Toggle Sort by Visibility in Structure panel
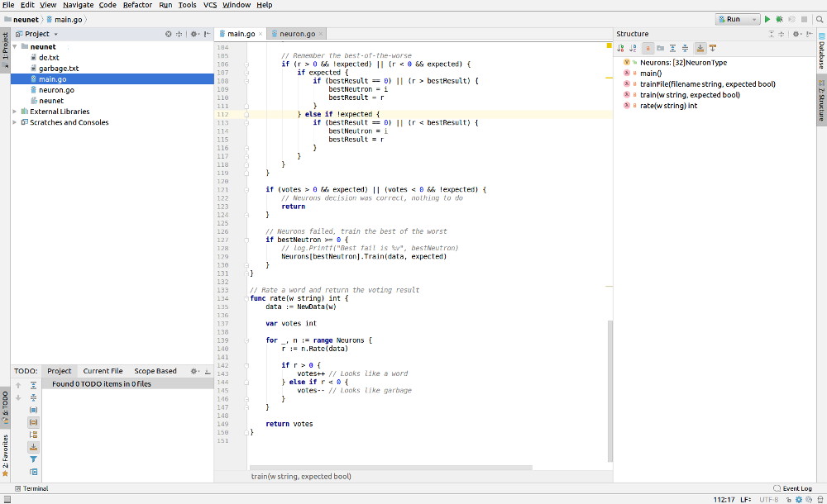The width and height of the screenshot is (827, 504). click(622, 49)
